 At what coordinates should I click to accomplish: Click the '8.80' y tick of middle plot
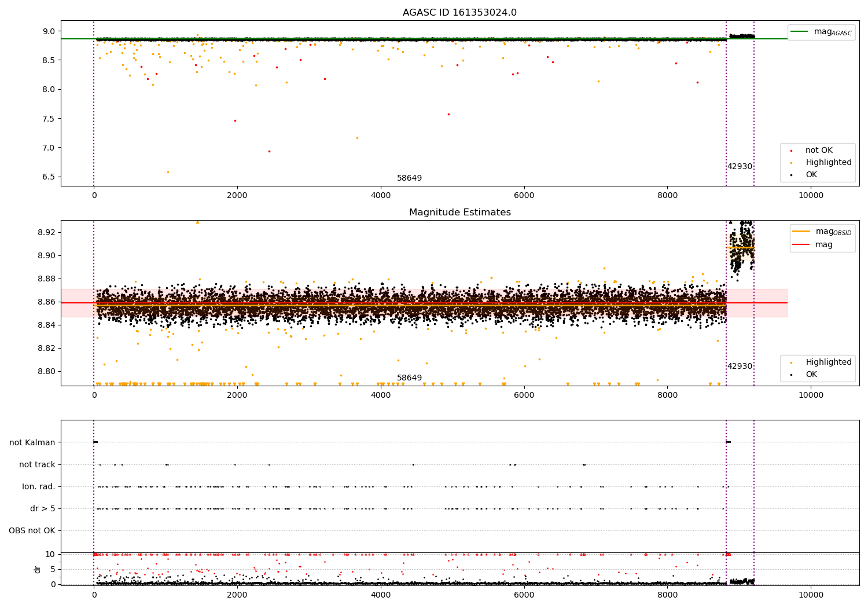point(47,371)
